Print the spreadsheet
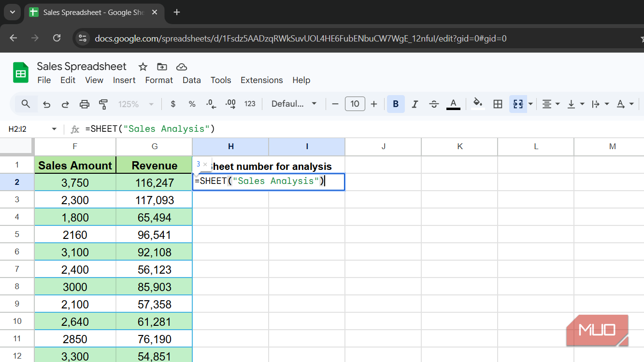The image size is (644, 362). point(85,104)
